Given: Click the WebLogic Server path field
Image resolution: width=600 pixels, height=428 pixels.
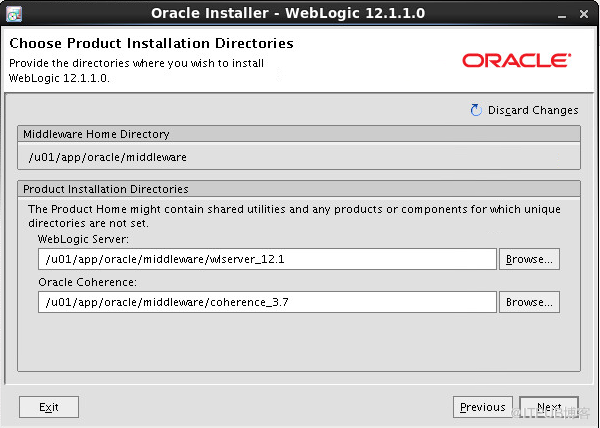Looking at the screenshot, I should (267, 259).
